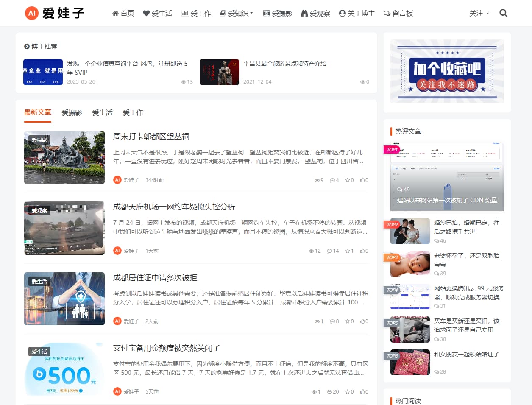Click the view count eye icon on 支付宝 article
This screenshot has height=405, width=532.
314,392
